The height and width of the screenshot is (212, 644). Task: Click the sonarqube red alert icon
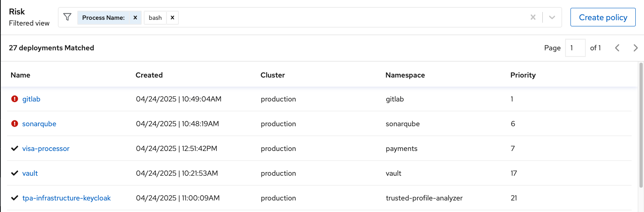15,124
